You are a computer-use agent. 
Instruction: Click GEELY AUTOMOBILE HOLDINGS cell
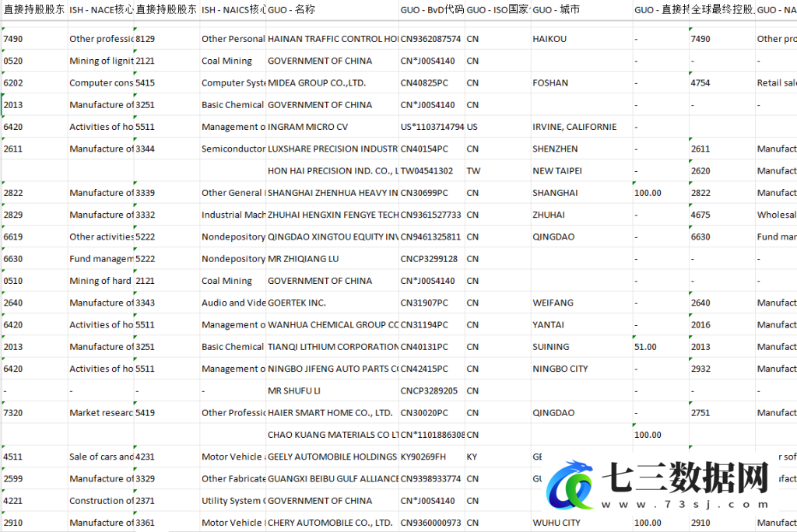(x=332, y=457)
